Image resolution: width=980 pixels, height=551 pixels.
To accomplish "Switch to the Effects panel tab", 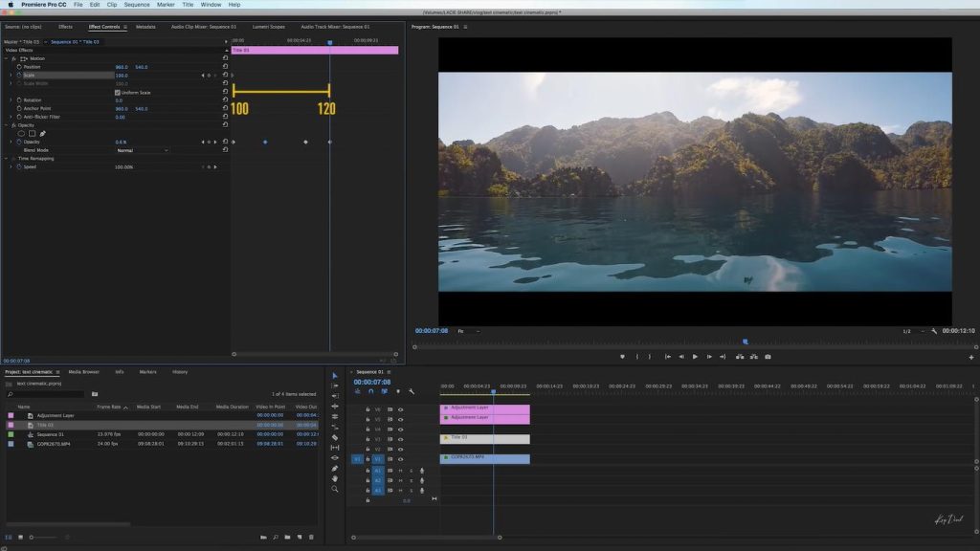I will pyautogui.click(x=63, y=27).
